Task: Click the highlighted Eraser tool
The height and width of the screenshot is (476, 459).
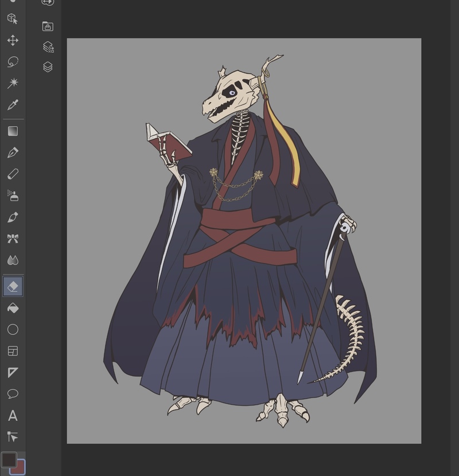Action: [13, 286]
